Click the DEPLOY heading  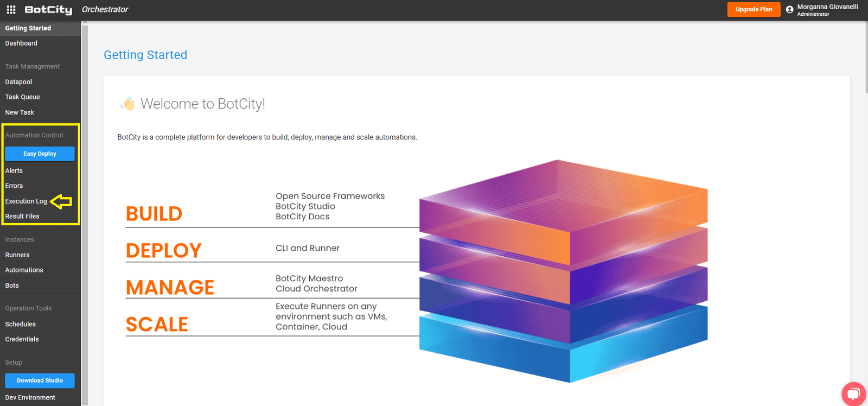point(164,251)
